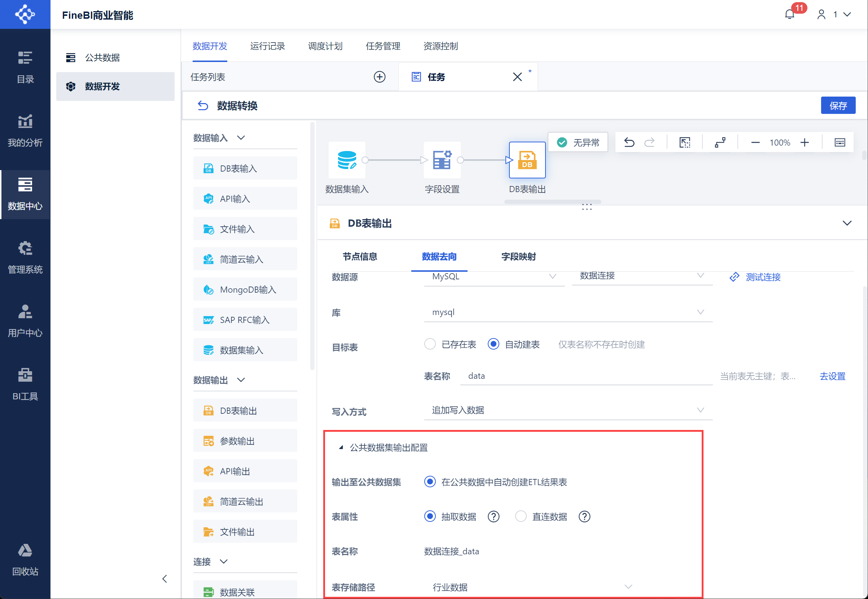
Task: Select the 字段设置 node icon
Action: [x=442, y=160]
